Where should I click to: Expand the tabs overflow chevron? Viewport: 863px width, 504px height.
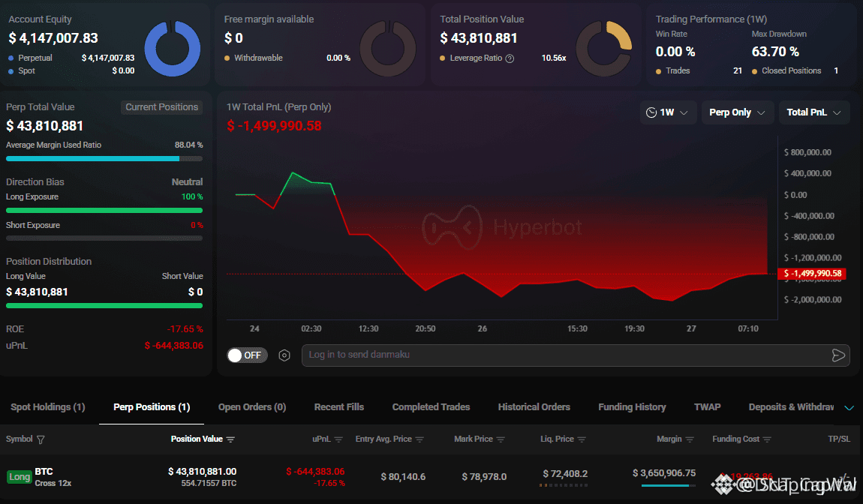click(849, 408)
